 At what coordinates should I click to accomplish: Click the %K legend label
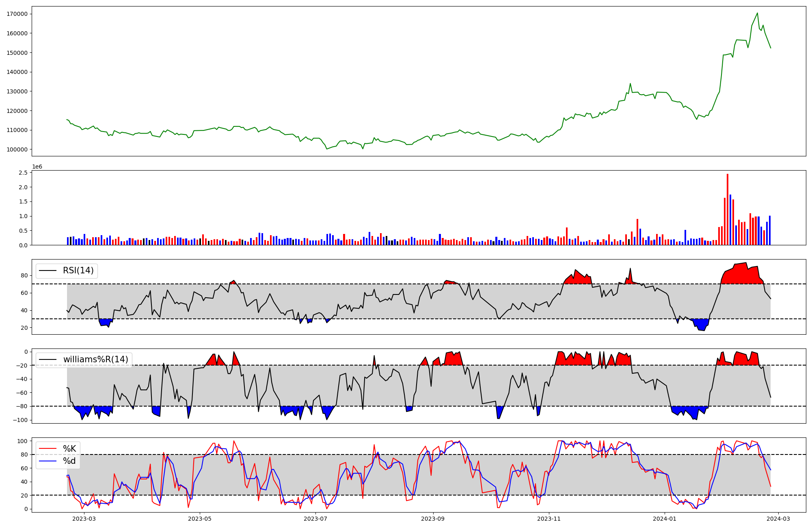click(69, 448)
